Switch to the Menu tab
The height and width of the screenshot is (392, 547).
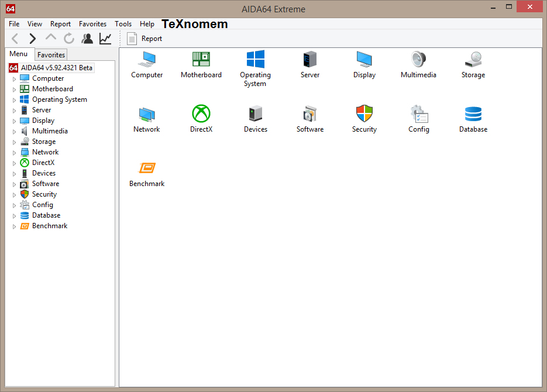(19, 54)
